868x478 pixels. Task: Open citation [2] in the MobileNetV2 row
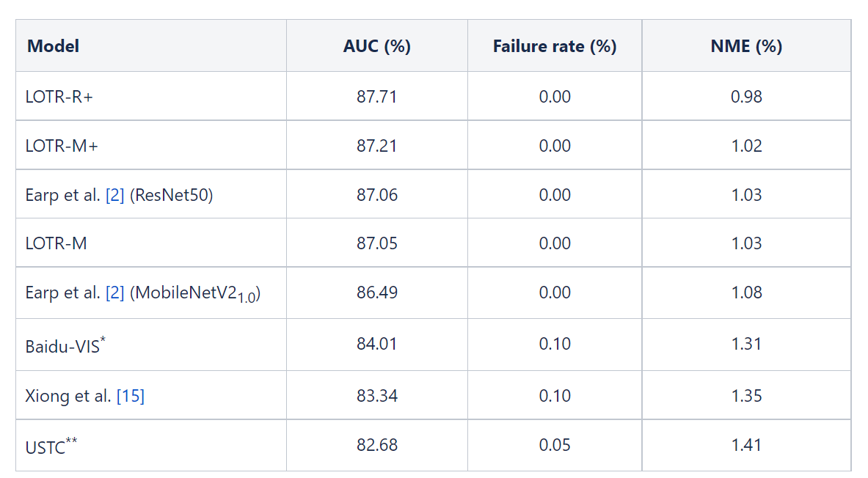[x=114, y=293]
